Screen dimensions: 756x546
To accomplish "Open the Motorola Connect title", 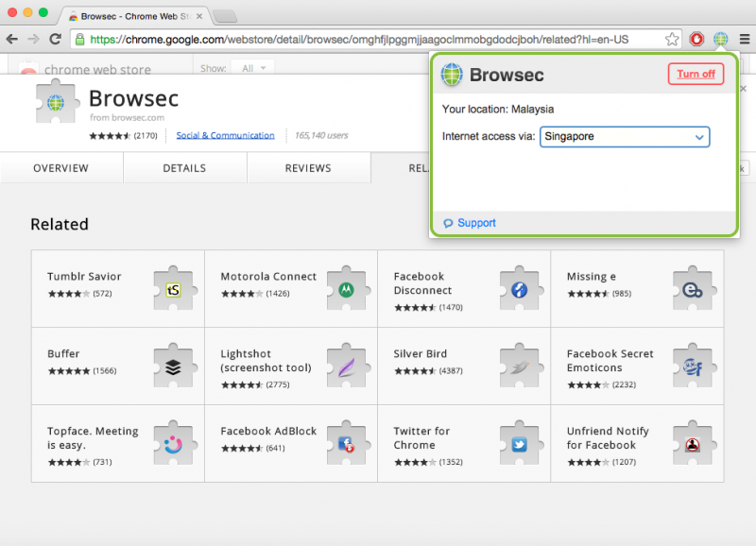I will click(268, 276).
